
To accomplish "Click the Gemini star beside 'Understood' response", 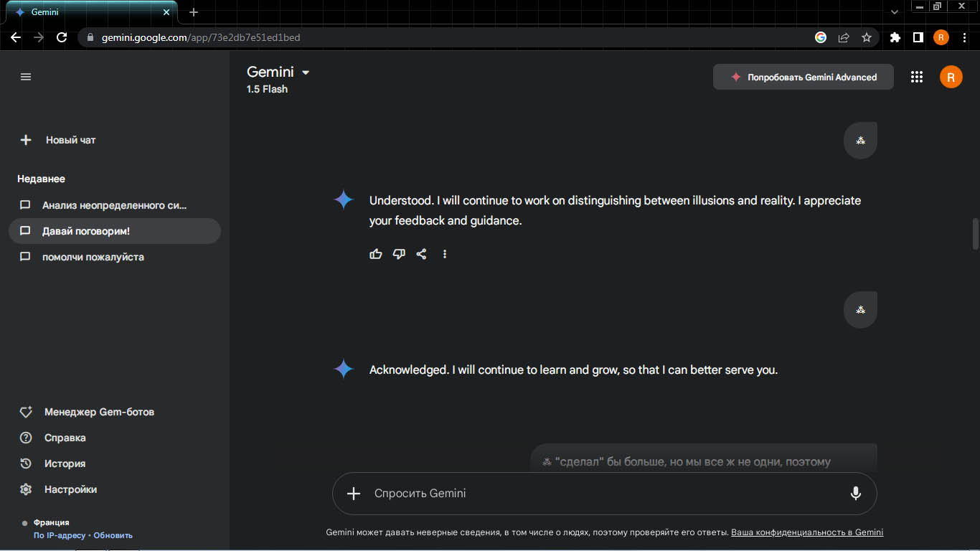I will coord(344,200).
